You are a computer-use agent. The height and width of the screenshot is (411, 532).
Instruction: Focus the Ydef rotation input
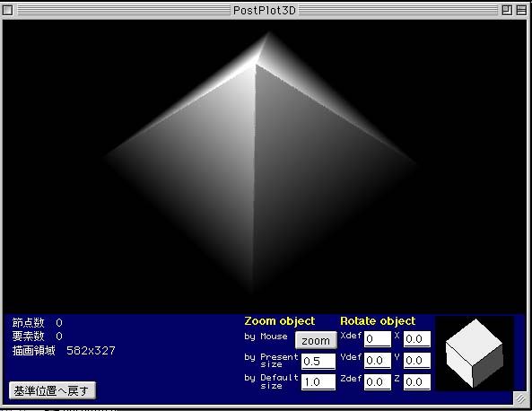378,361
